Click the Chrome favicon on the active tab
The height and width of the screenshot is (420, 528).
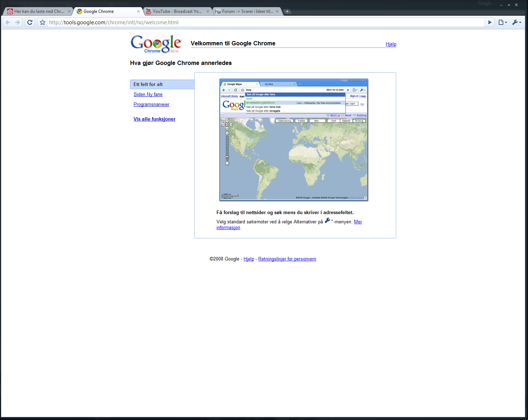point(79,11)
